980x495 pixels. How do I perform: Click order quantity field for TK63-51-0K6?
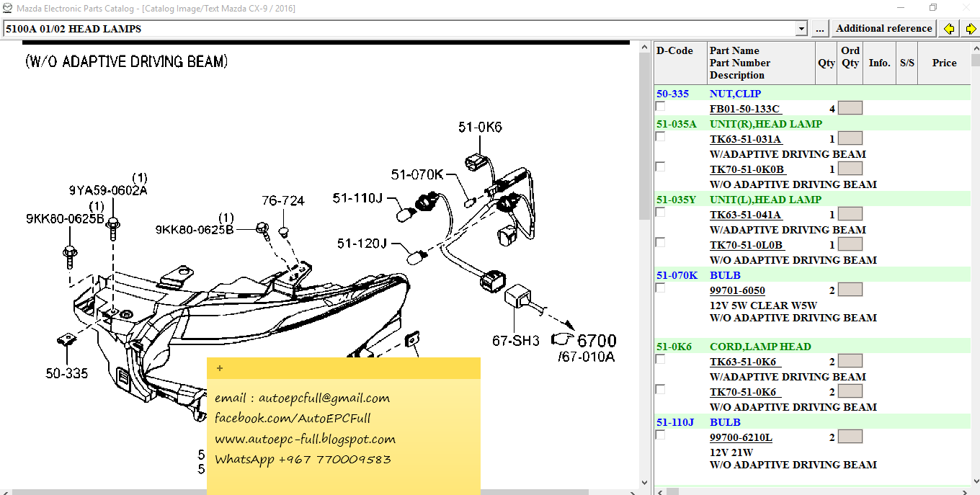click(850, 361)
